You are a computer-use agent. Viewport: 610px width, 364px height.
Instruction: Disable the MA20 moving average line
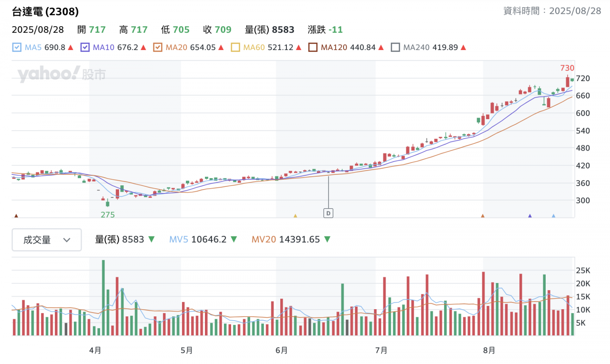[x=158, y=48]
